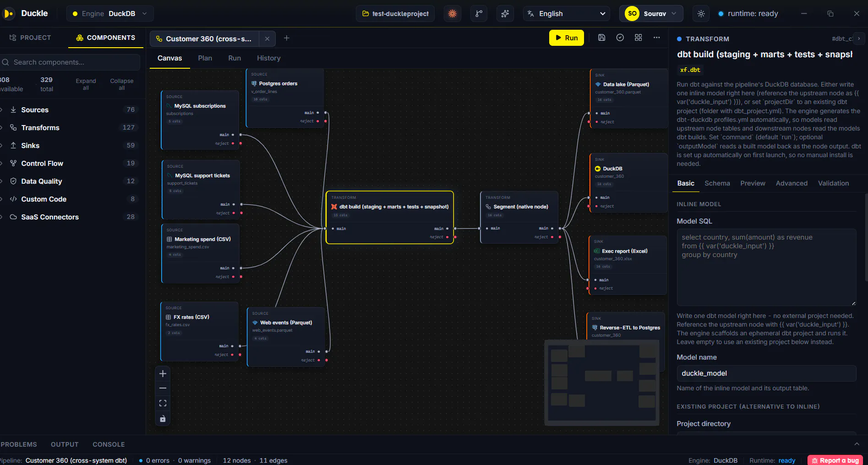868x465 pixels.
Task: Expand the Sources category
Action: pos(71,110)
